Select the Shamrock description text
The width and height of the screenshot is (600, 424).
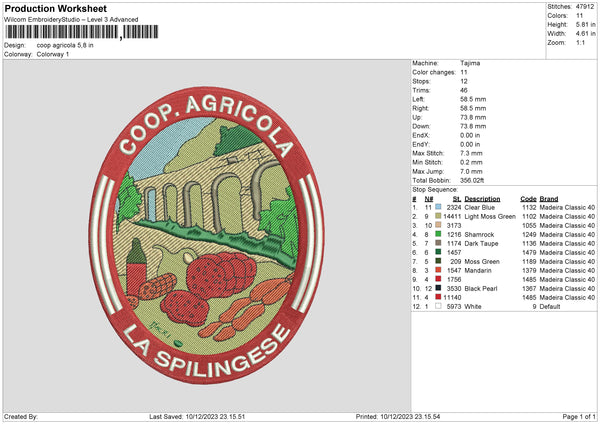pos(479,234)
